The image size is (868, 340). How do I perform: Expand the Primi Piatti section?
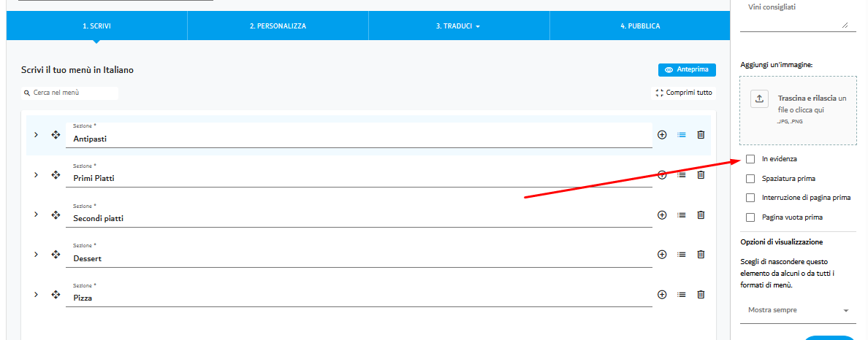coord(36,174)
